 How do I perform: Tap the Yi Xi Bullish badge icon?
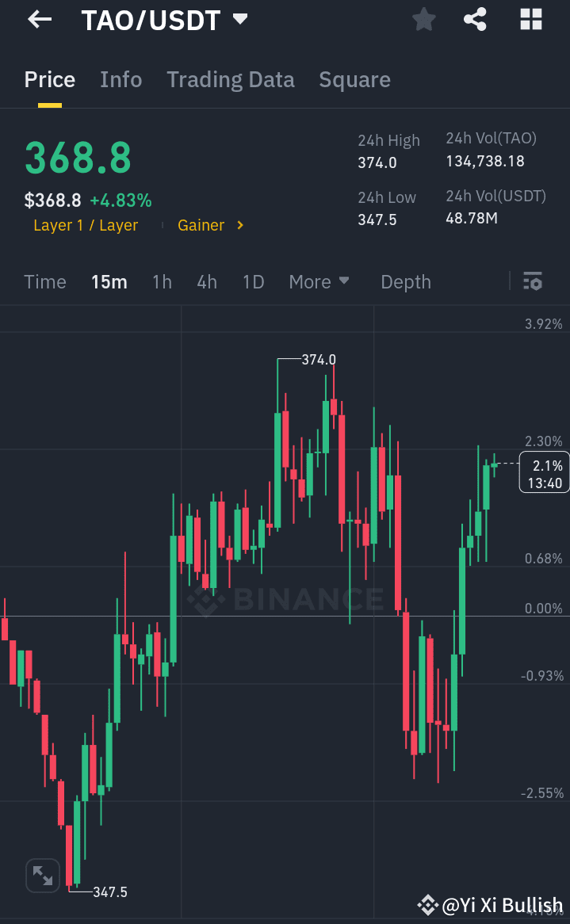coord(427,904)
